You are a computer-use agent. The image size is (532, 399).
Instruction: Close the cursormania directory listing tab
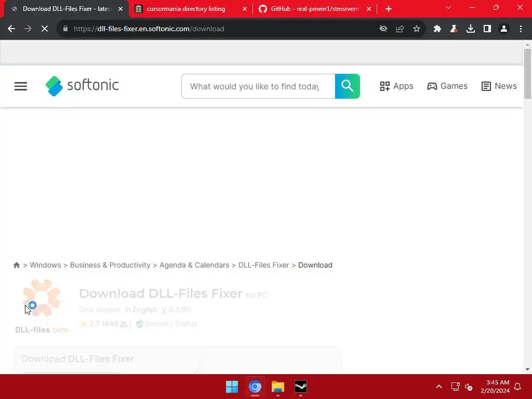point(245,9)
